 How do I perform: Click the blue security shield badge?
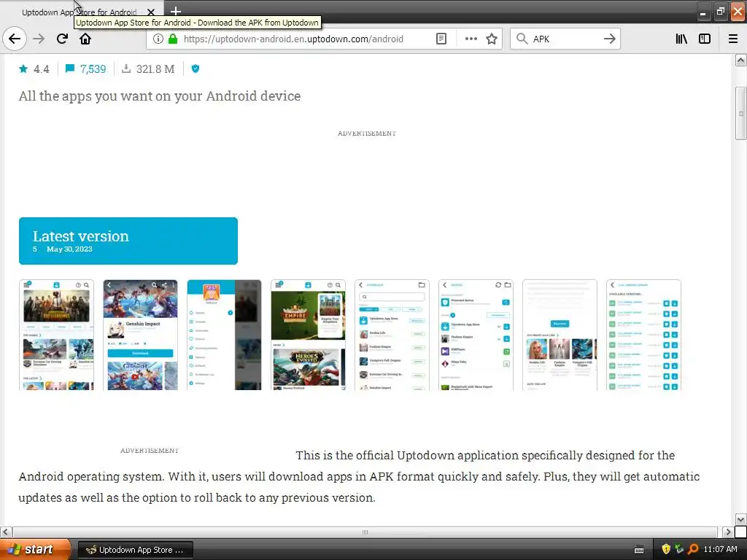196,69
